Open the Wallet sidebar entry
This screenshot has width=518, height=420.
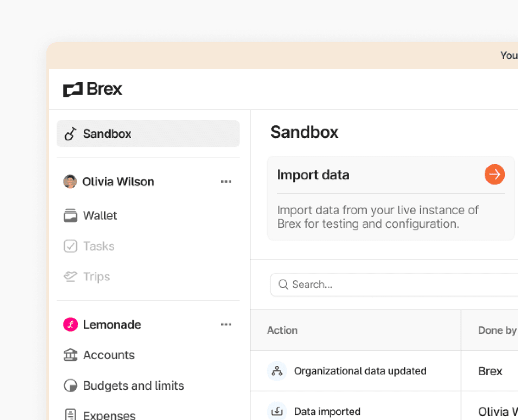coord(100,215)
